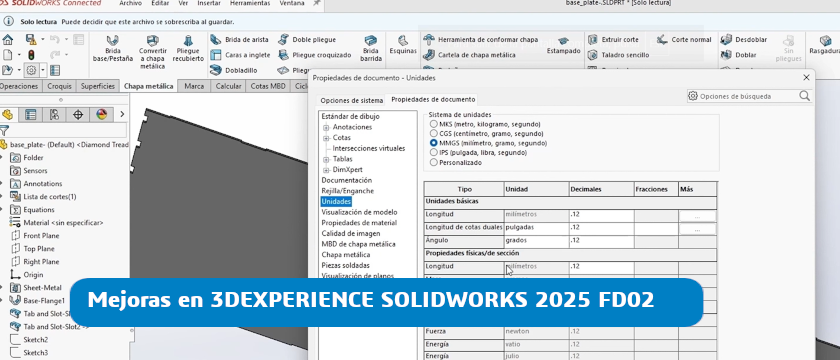
Task: Select the Doble pliegue tool
Action: pyautogui.click(x=307, y=40)
